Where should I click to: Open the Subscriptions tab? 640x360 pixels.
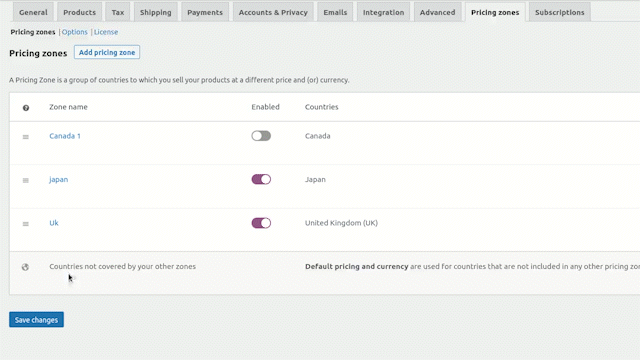(560, 12)
